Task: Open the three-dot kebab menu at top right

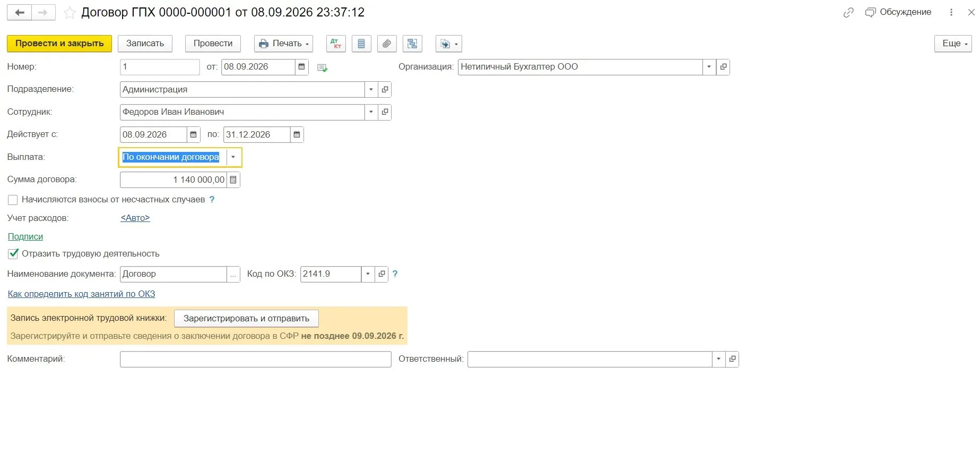Action: click(x=951, y=12)
